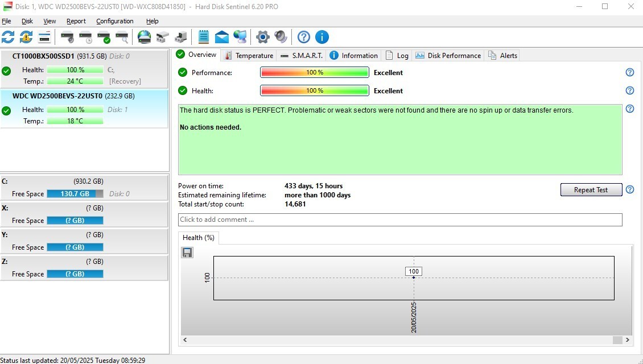Viewport: 643px width, 364px height.
Task: Click the graph scroll left arrow
Action: tap(185, 340)
